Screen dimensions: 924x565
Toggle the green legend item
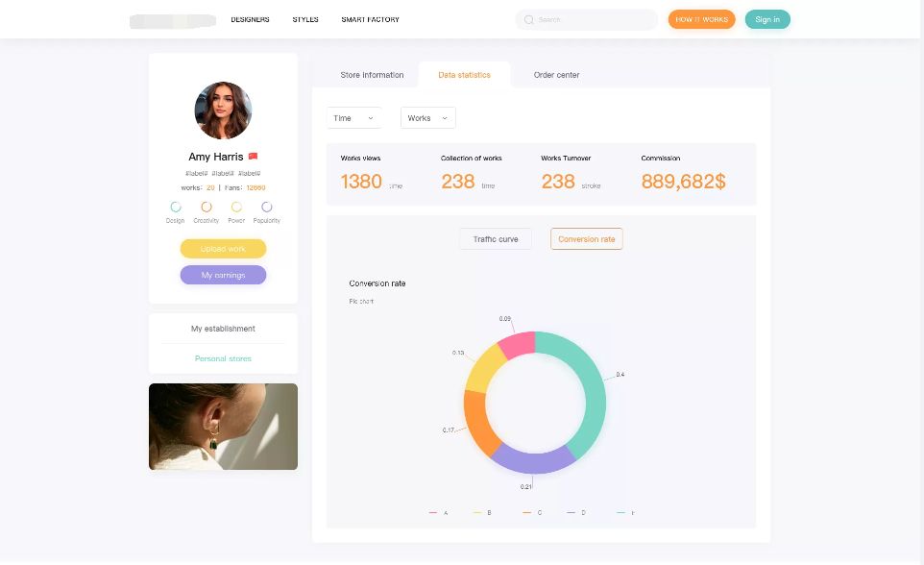click(626, 512)
